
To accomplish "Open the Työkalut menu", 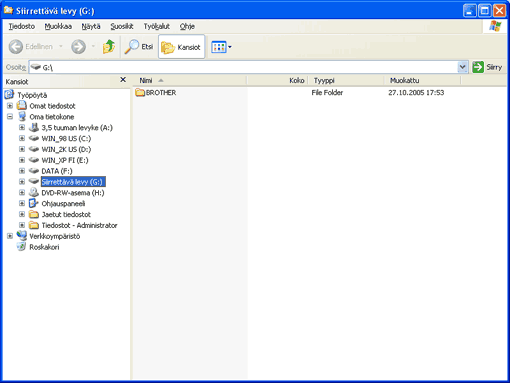I will tap(157, 26).
